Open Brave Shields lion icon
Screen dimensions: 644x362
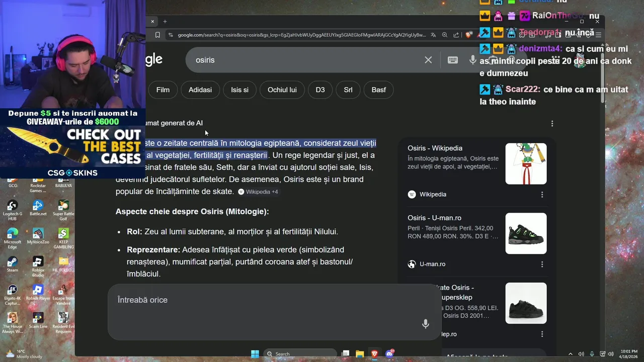pos(469,35)
